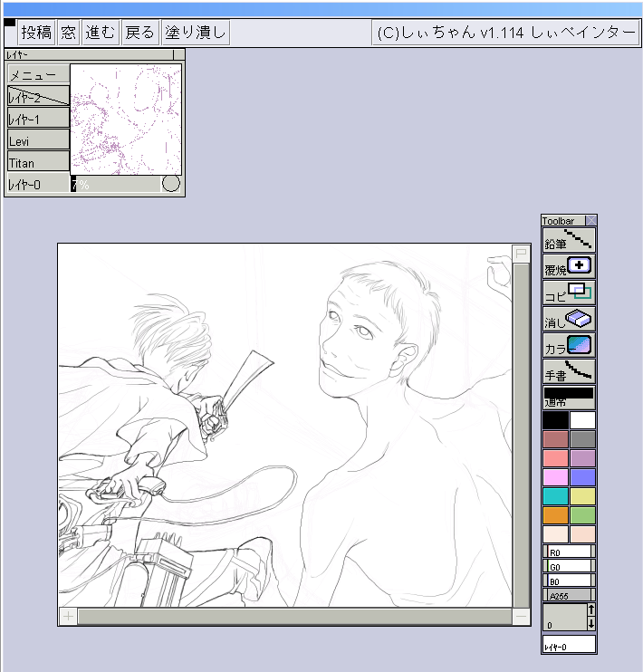Open the カラ color tool
This screenshot has width=643, height=672.
tap(569, 345)
